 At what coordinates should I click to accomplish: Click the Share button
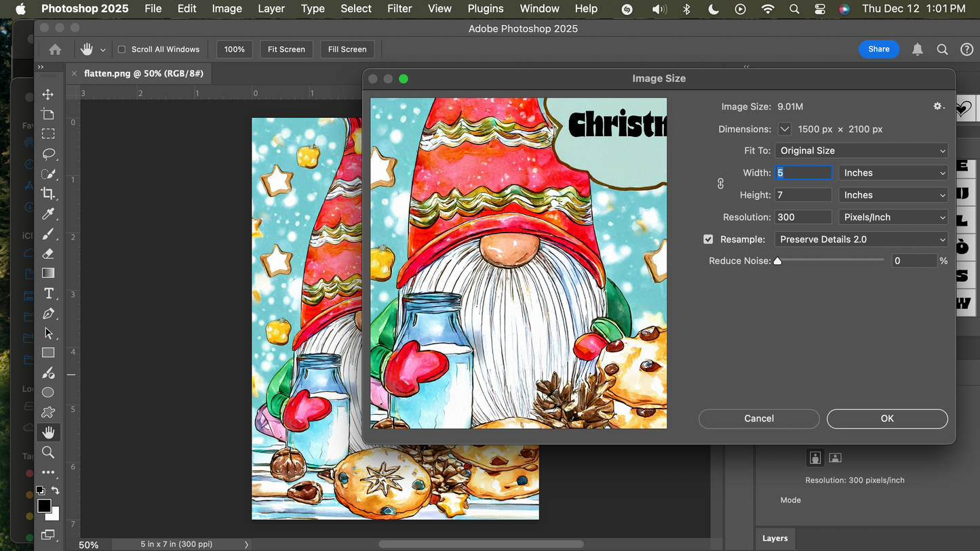879,49
